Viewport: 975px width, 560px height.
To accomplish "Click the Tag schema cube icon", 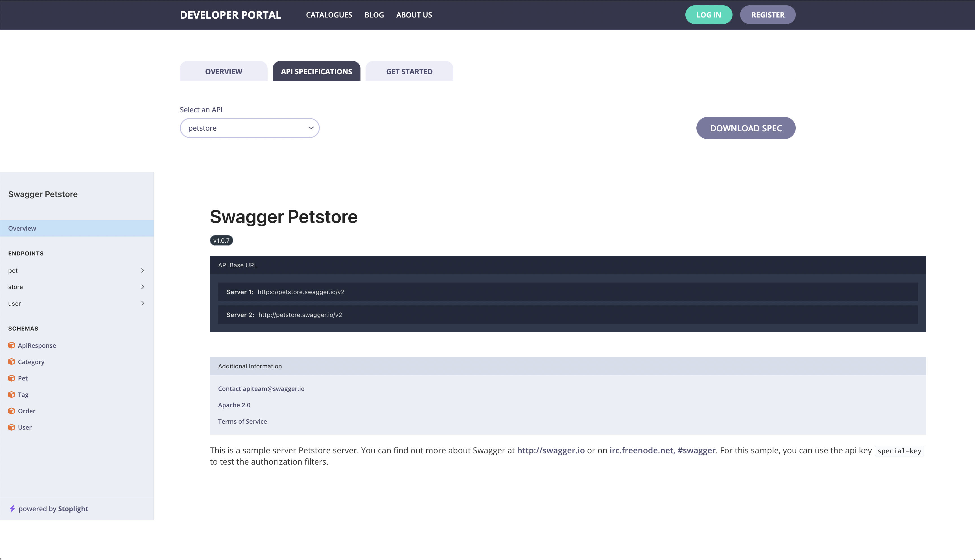I will click(11, 394).
